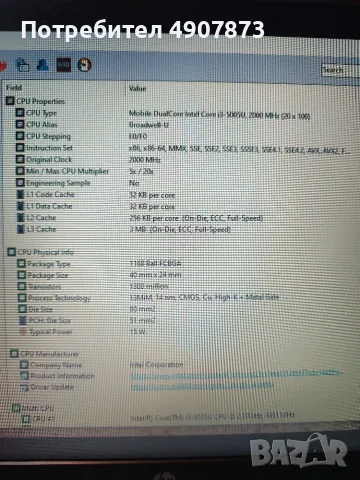Click the icon beside Instruction Set
Screen dimensions: 360x480
click(20, 148)
